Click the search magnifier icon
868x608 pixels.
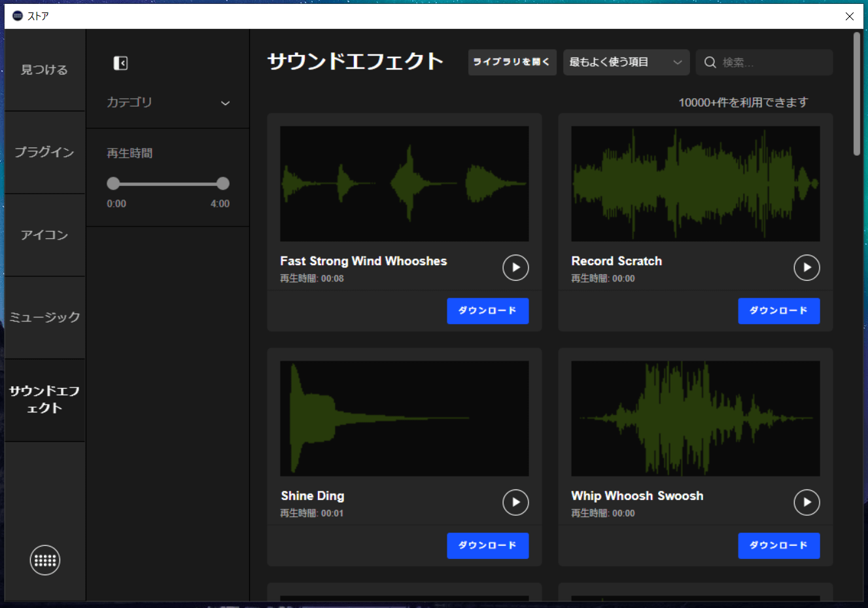(710, 63)
